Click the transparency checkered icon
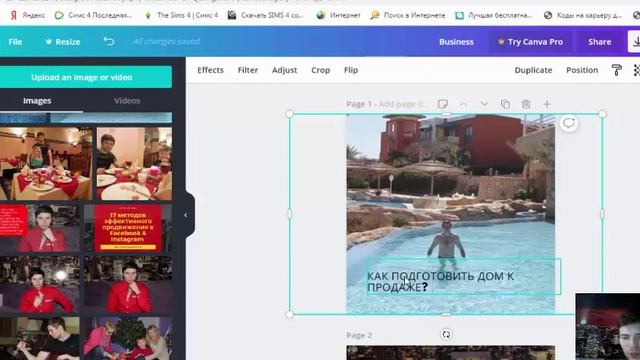The image size is (640, 360). point(637,70)
